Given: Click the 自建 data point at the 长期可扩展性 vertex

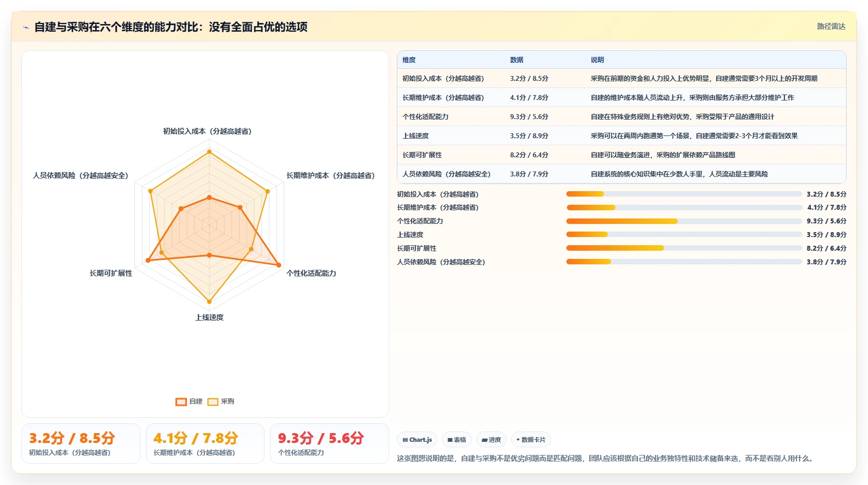Looking at the screenshot, I should pos(148,261).
